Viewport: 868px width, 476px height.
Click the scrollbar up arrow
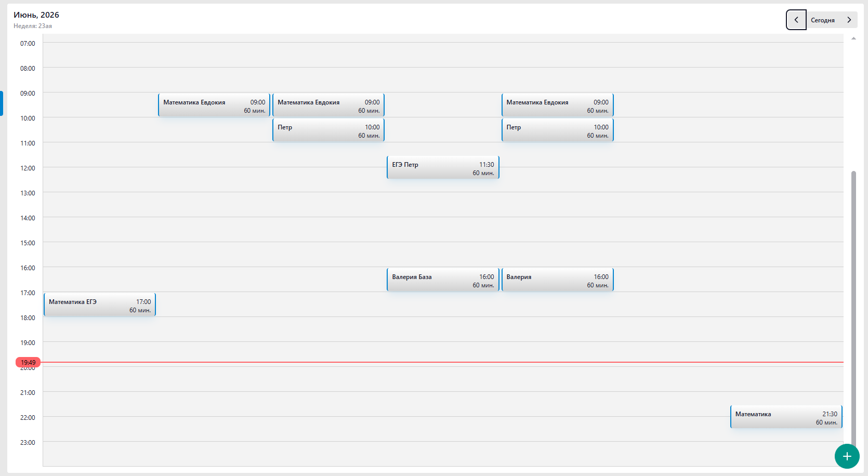coord(853,38)
